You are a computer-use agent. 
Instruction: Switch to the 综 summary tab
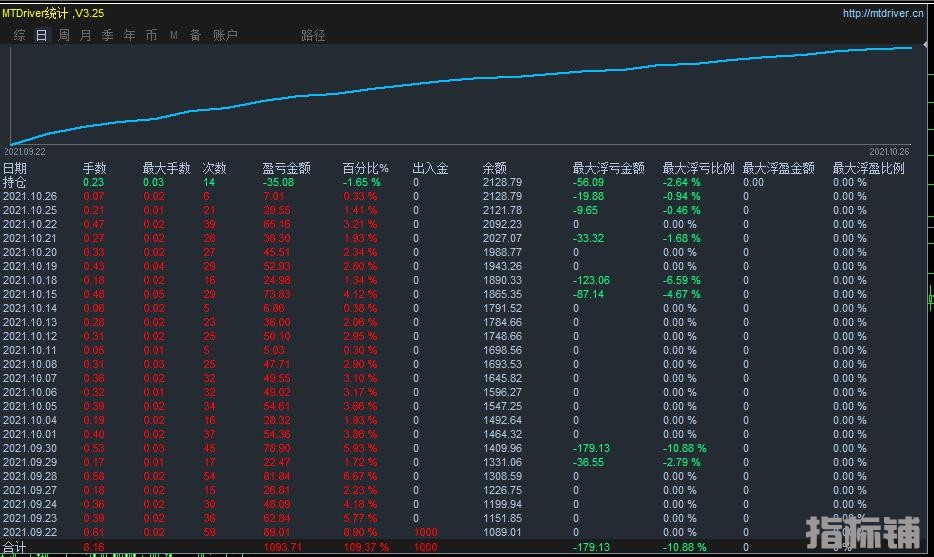coord(20,35)
